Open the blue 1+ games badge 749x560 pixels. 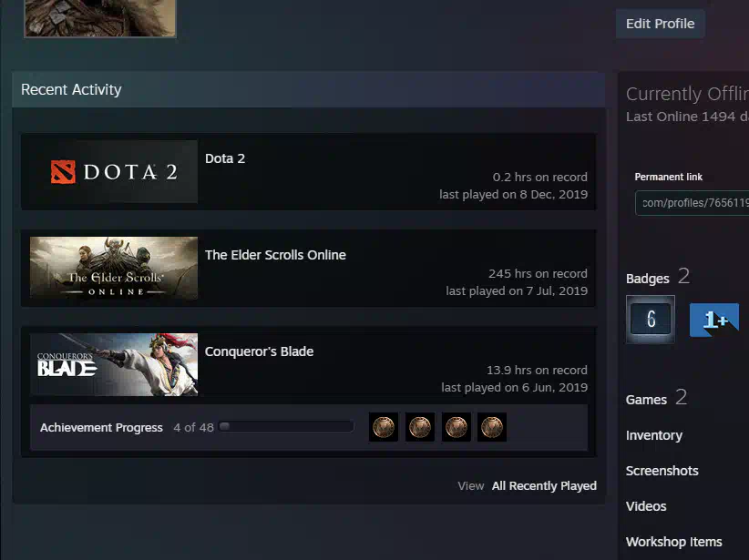713,320
